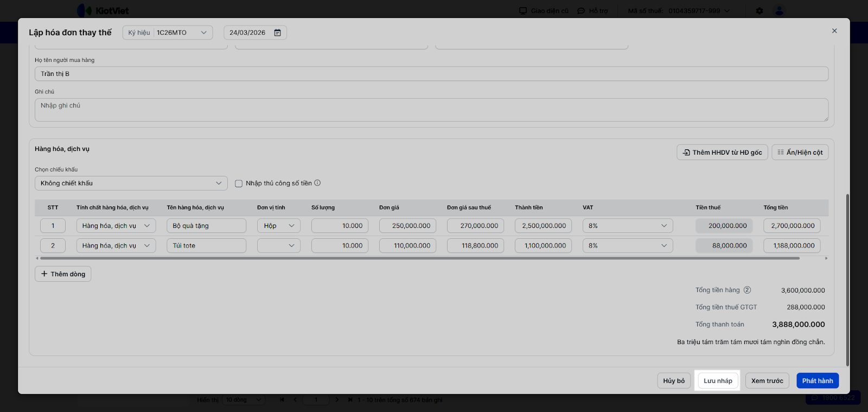
Task: Close the Lập hóa đơn thay thế dialog
Action: [x=834, y=31]
